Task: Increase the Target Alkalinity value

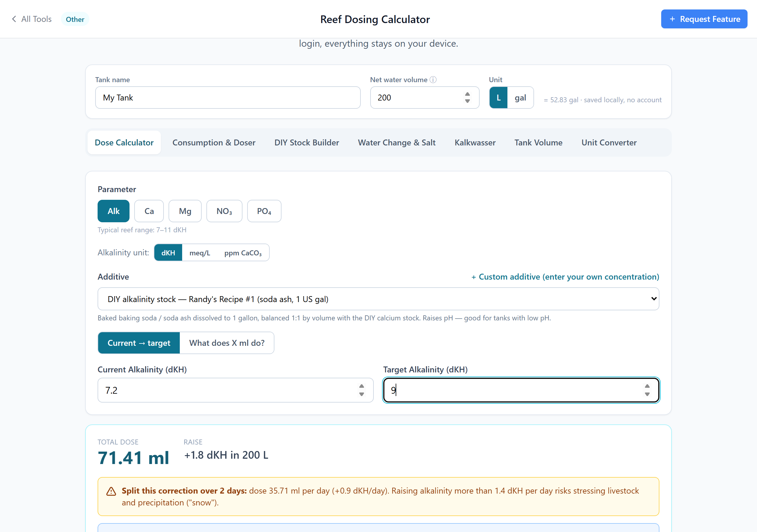Action: (647, 386)
